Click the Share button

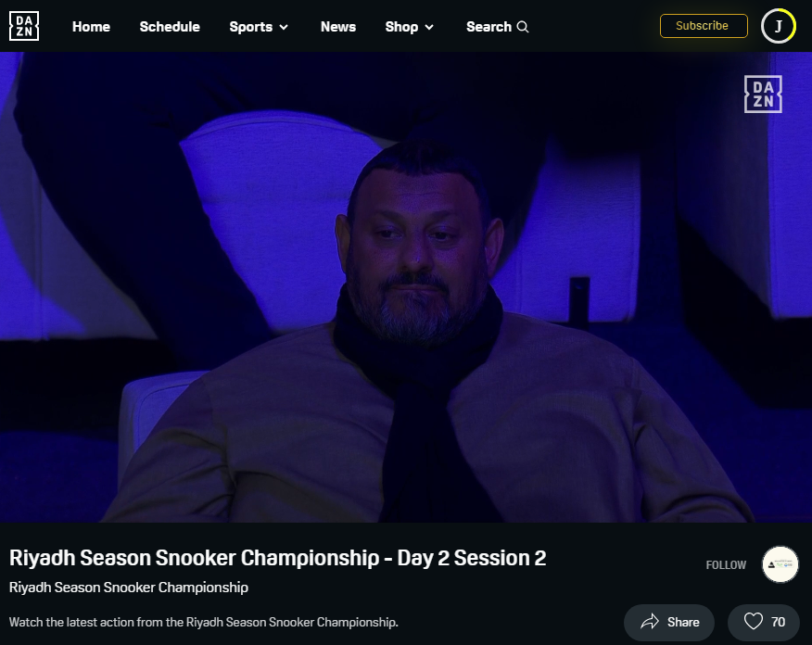669,622
